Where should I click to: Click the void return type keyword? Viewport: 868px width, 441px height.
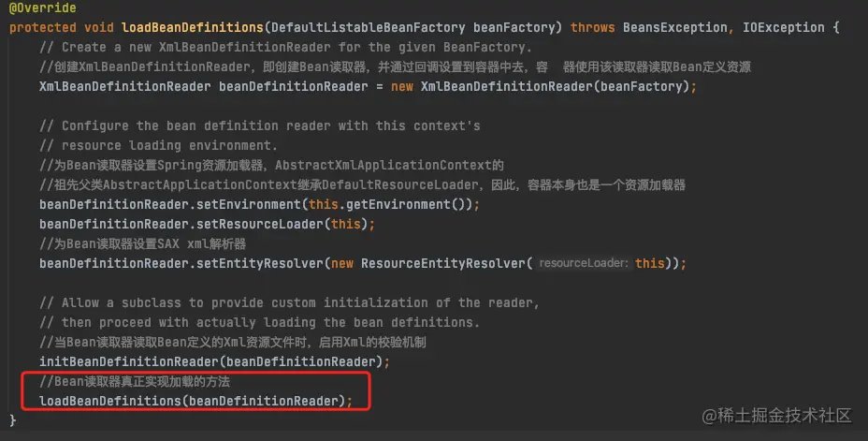pyautogui.click(x=98, y=28)
